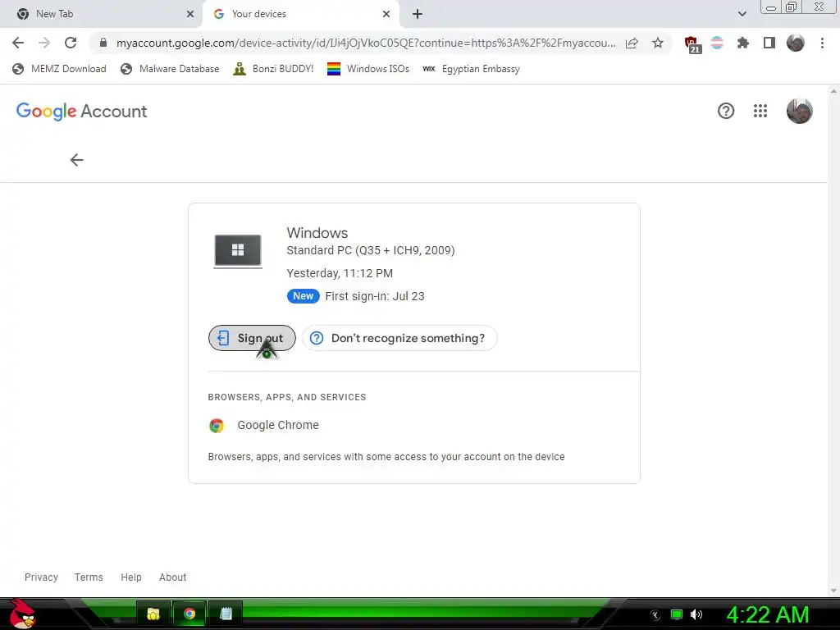Close the Your devices tab
Image resolution: width=840 pixels, height=630 pixels.
tap(386, 14)
